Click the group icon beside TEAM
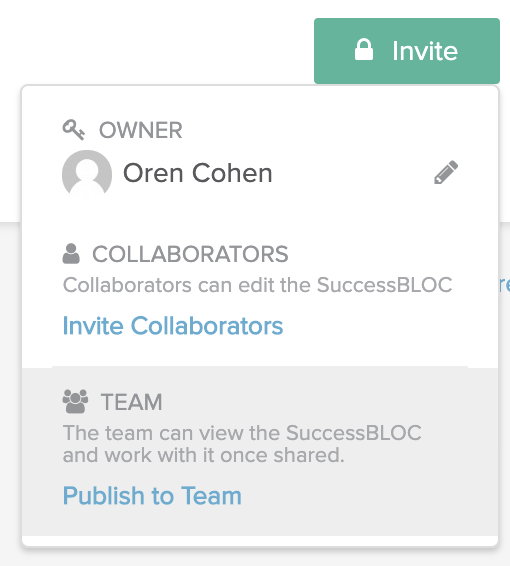510x566 pixels. click(x=75, y=401)
